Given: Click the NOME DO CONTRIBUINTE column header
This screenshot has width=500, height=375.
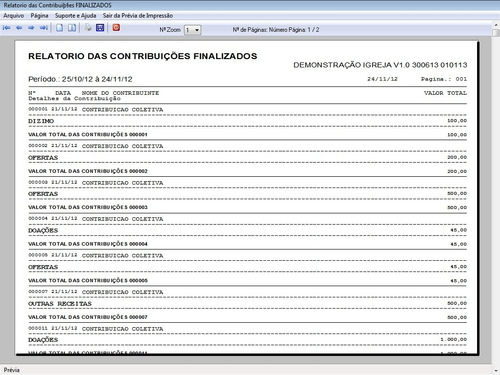Looking at the screenshot, I should click(x=120, y=93).
